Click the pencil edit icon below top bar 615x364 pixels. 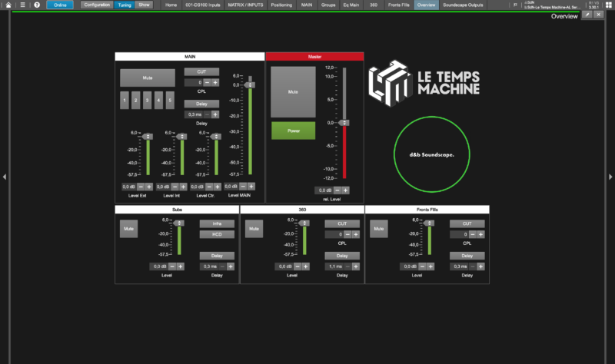point(587,15)
